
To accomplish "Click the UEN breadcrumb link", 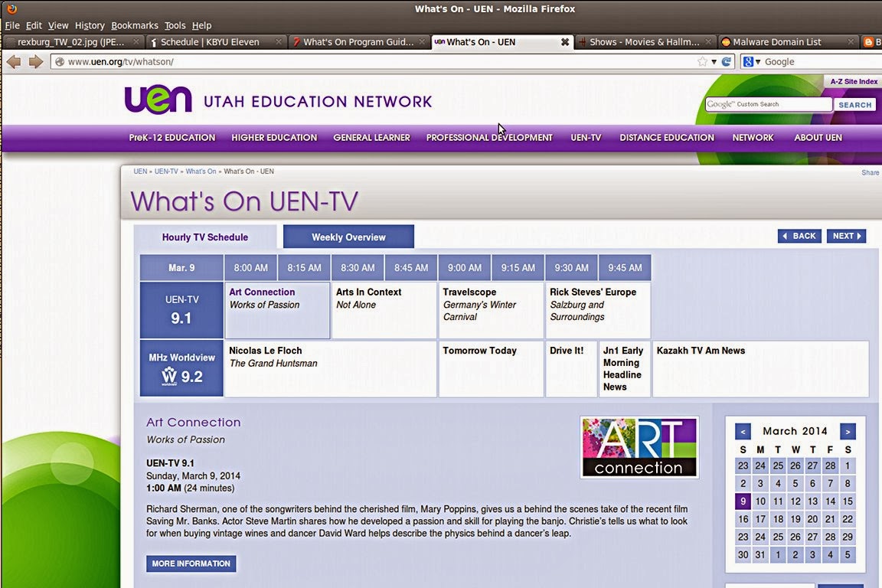I will 140,171.
